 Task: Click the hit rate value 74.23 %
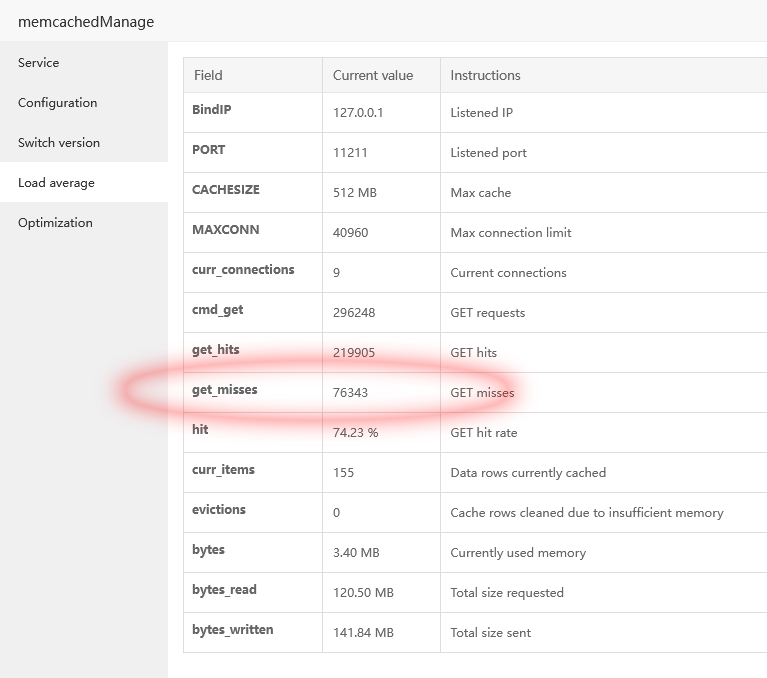click(355, 433)
